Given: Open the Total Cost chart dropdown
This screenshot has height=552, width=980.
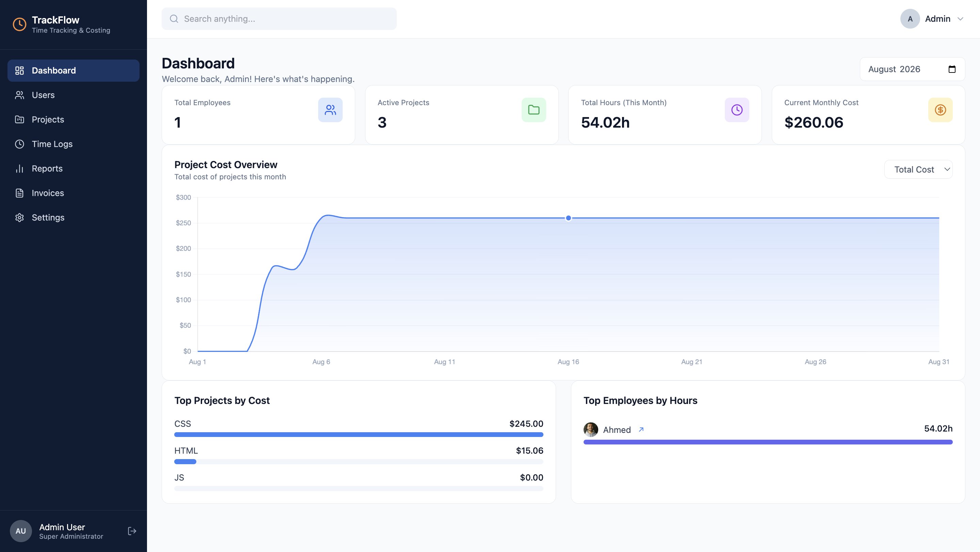Looking at the screenshot, I should coord(918,169).
